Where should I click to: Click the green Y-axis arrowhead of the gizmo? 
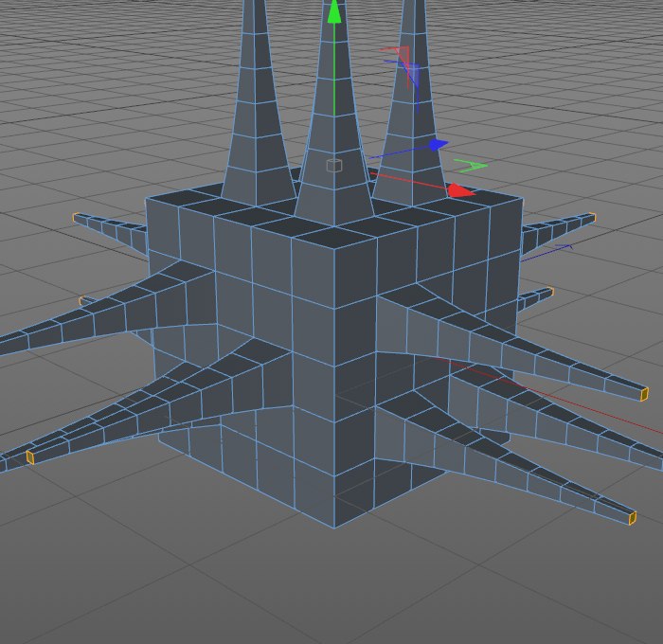point(334,10)
